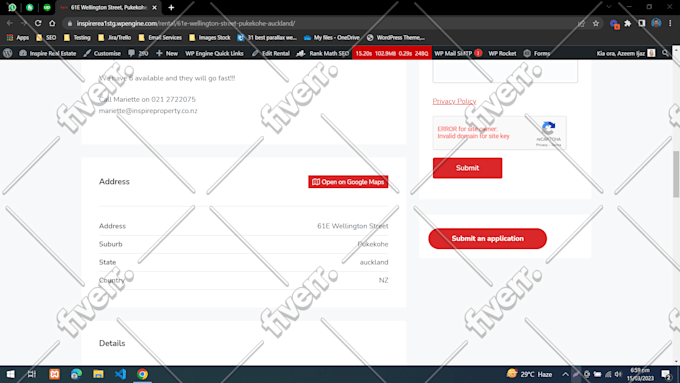The height and width of the screenshot is (383, 680).
Task: Open the Rank Math SEO menu
Action: pos(323,53)
